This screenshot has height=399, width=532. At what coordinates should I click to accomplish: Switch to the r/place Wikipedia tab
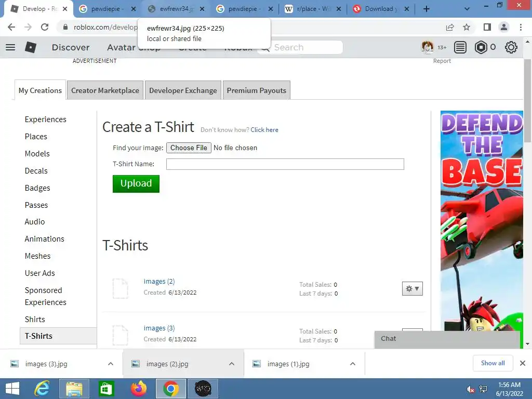(x=312, y=9)
